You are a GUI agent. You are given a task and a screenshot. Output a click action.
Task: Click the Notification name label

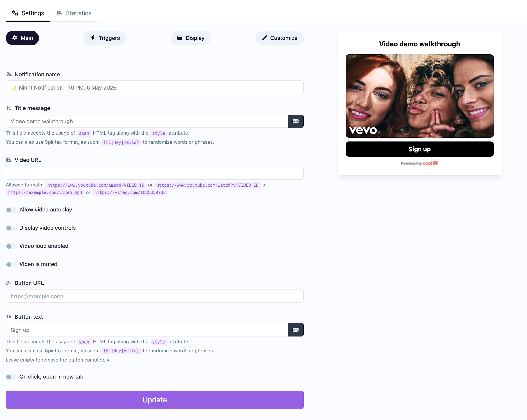(37, 74)
